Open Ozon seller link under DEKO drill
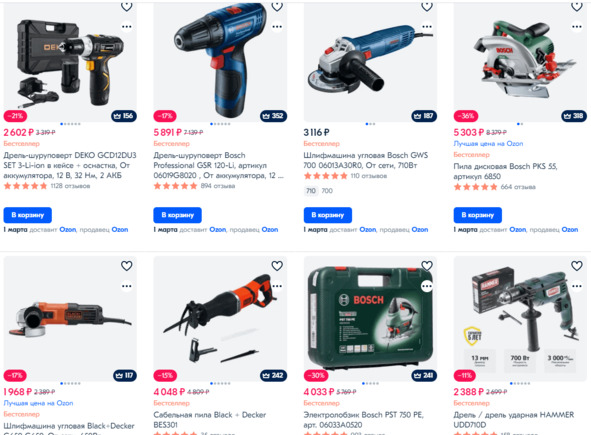 pos(120,229)
